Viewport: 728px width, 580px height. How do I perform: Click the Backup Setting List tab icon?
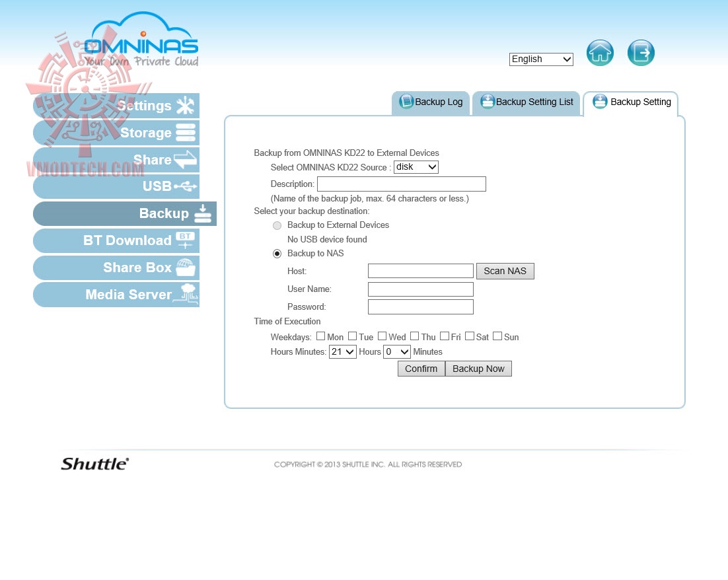[487, 101]
